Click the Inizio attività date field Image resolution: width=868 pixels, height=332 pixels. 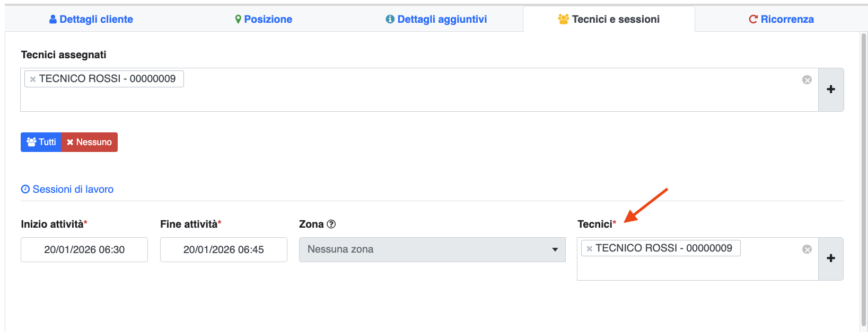[x=84, y=249]
